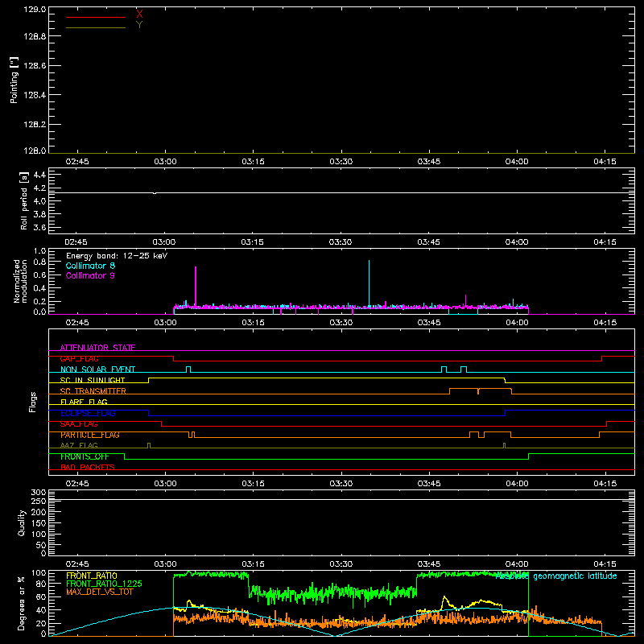Click the Normalized modulation axis title
This screenshot has width=644, height=644.
coord(20,281)
